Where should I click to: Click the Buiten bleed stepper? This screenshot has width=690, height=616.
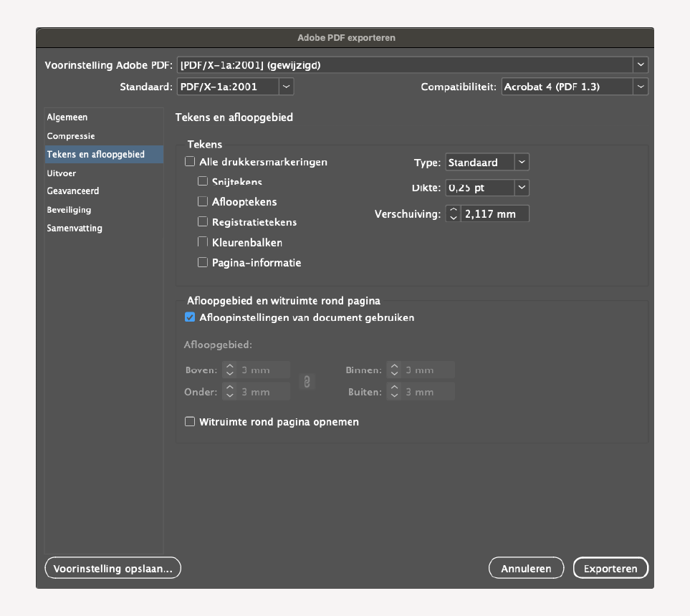pos(394,392)
